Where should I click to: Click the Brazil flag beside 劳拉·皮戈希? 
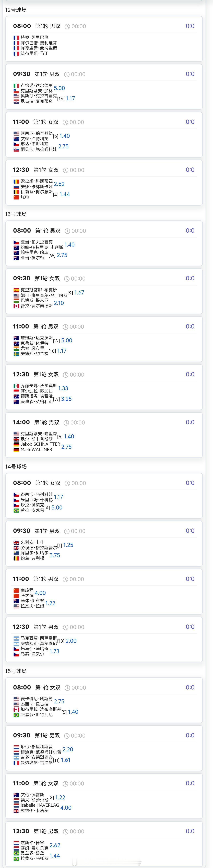16,510
